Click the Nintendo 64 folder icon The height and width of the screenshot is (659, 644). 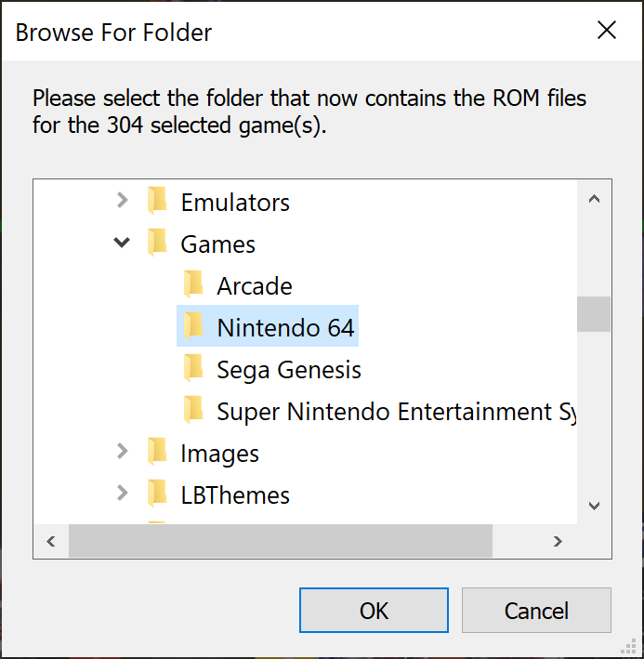point(193,326)
